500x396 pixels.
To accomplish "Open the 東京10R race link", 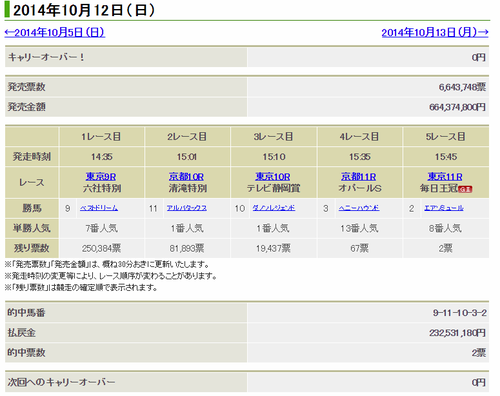I will tap(273, 176).
